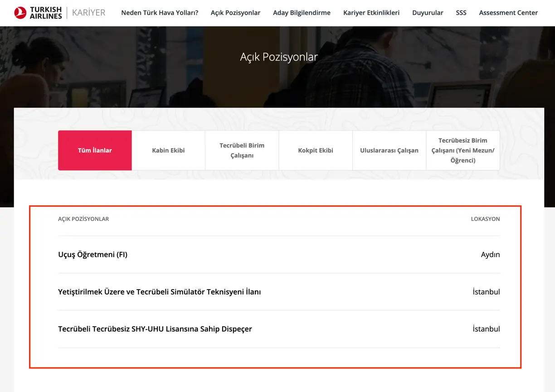Switch to the Kabin Ekibi tab

168,150
